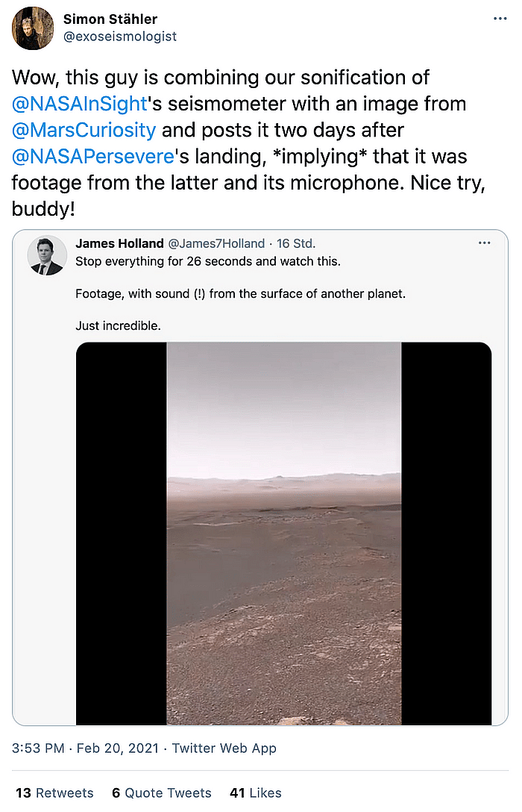Open Simon Stähler's profile picture
The width and height of the screenshot is (522, 812).
coord(33,28)
